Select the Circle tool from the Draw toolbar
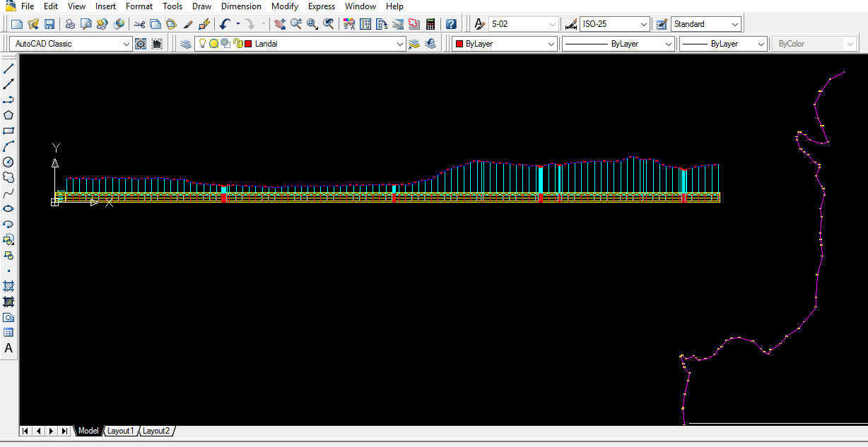868x447 pixels. click(8, 162)
